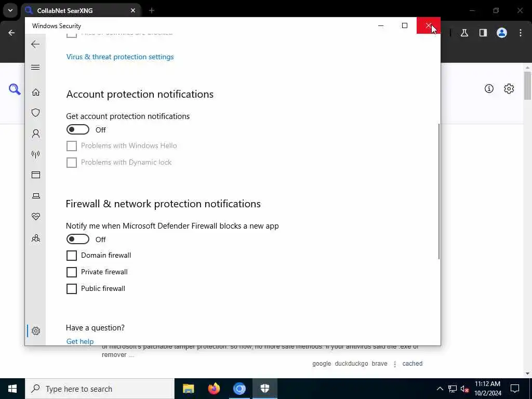Open Chrome Labs flask icon
This screenshot has height=399, width=532.
click(x=464, y=33)
